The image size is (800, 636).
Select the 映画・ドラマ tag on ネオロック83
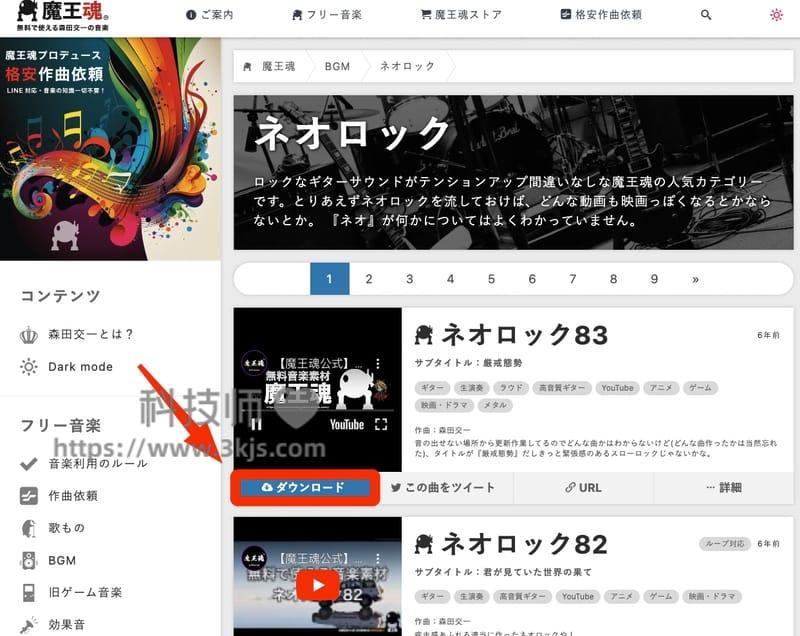coord(444,405)
